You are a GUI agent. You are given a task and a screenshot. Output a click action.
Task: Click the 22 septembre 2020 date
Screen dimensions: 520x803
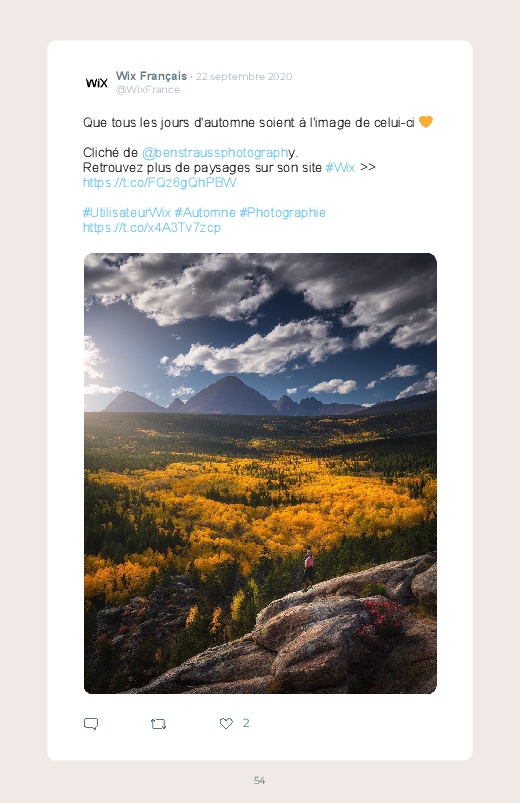tap(244, 76)
